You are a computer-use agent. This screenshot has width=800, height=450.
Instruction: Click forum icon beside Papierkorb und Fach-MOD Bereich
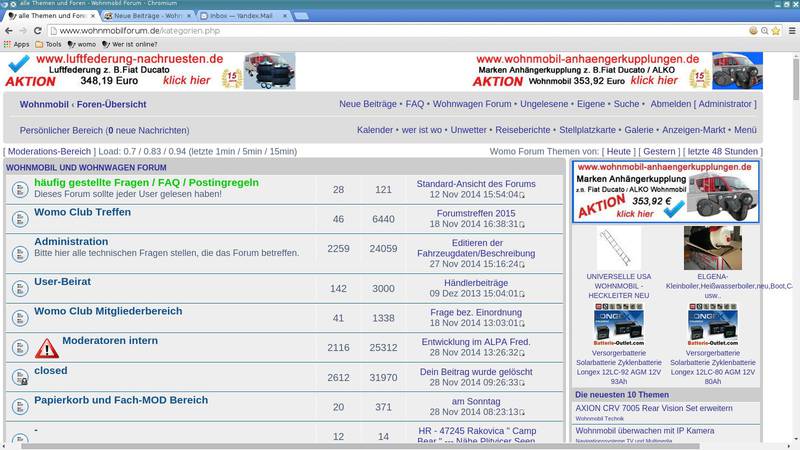click(20, 407)
